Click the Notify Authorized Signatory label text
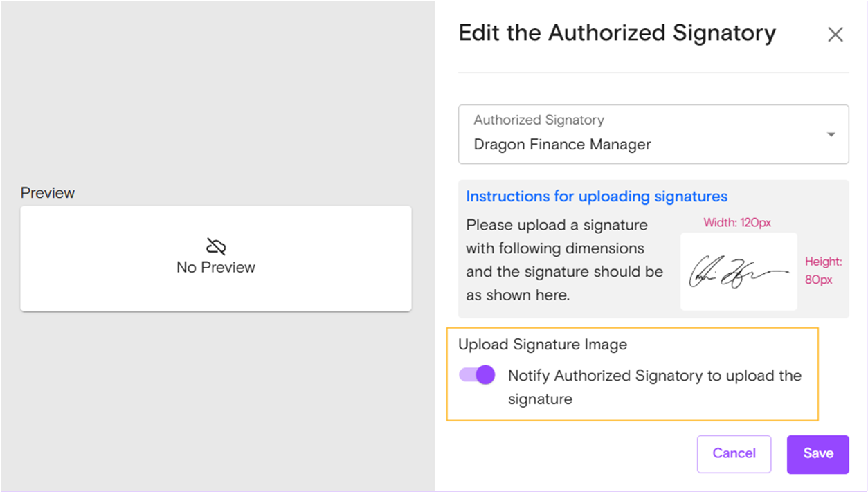The image size is (868, 492). [655, 388]
